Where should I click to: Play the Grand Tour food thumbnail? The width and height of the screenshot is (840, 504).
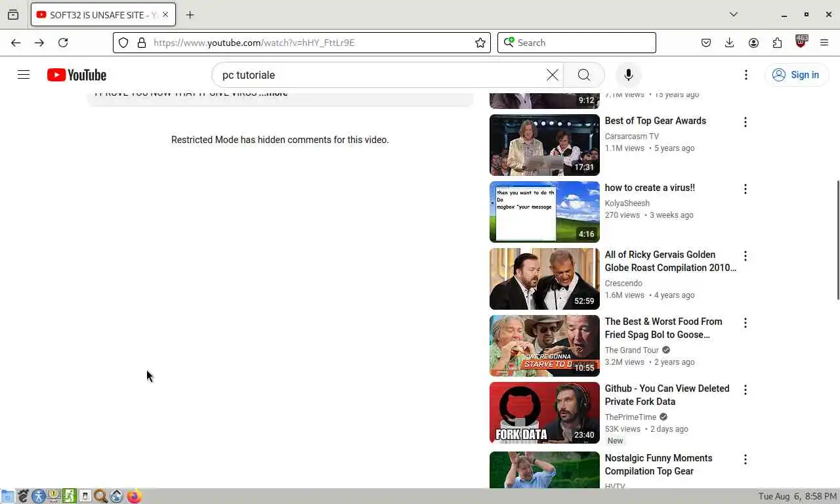coord(545,346)
